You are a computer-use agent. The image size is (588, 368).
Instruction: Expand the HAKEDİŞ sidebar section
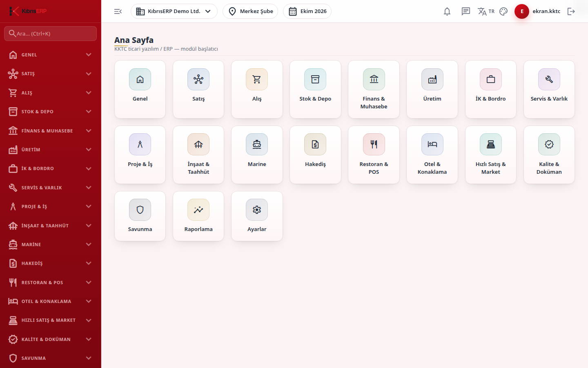51,263
